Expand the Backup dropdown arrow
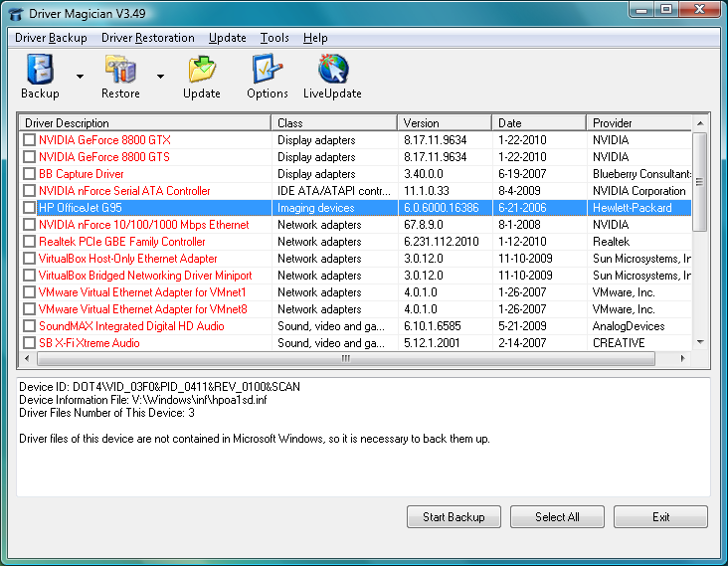Viewport: 728px width, 566px height. click(x=79, y=77)
